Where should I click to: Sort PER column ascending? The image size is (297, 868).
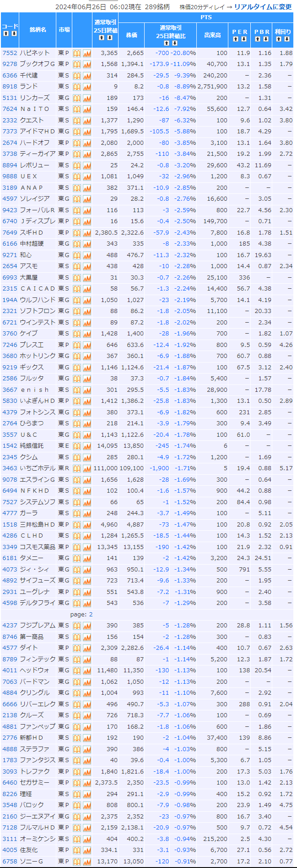pos(236,39)
